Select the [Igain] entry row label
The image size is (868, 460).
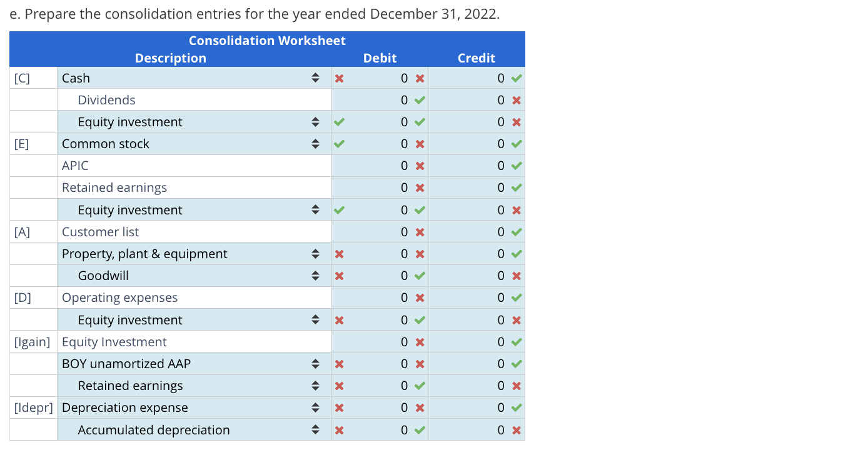point(33,341)
